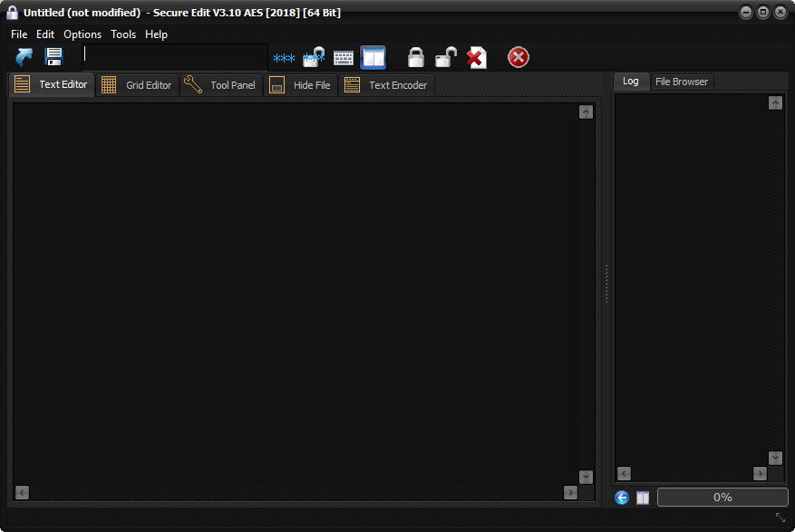Viewport: 795px width, 532px height.
Task: Click text editor scroll down arrow
Action: click(586, 477)
